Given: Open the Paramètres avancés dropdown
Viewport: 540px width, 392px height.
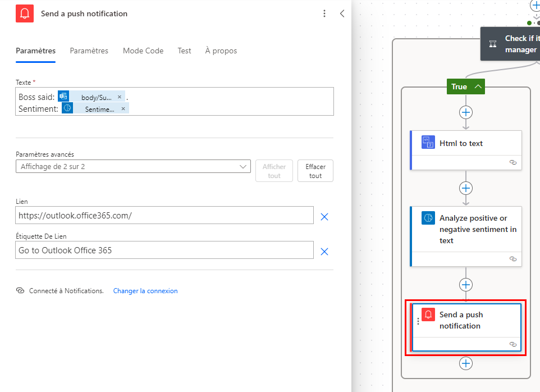Looking at the screenshot, I should [x=133, y=166].
